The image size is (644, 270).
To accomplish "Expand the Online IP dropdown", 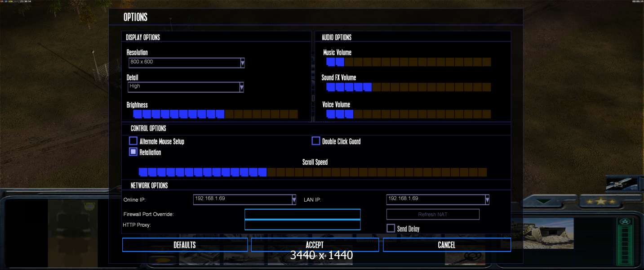I will click(x=244, y=199).
